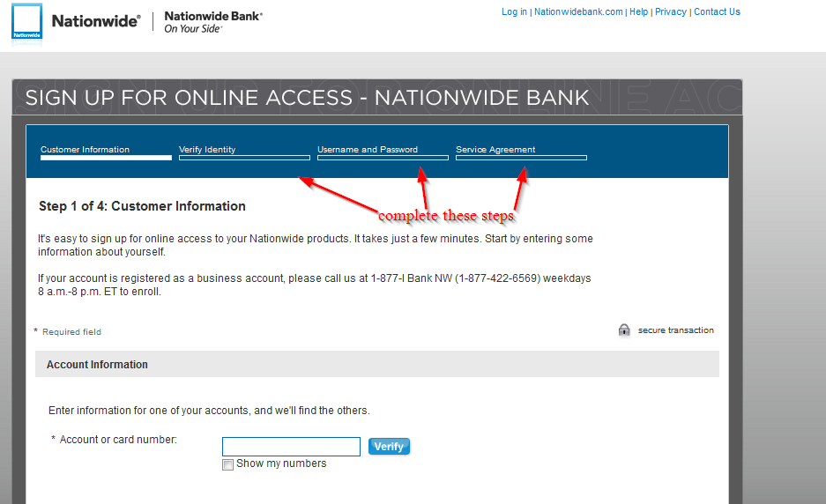The height and width of the screenshot is (504, 826).
Task: Select the Customer Information step tab
Action: pyautogui.click(x=106, y=152)
